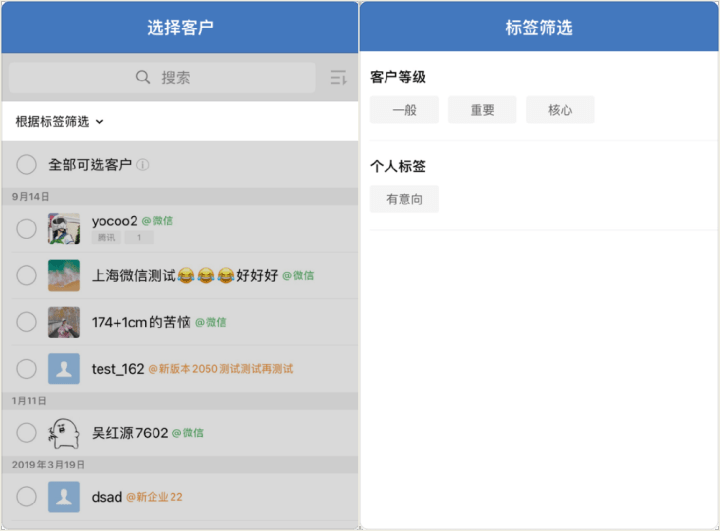Select the 重要 customer level tag
Screen dimensions: 720x531
[x=482, y=110]
